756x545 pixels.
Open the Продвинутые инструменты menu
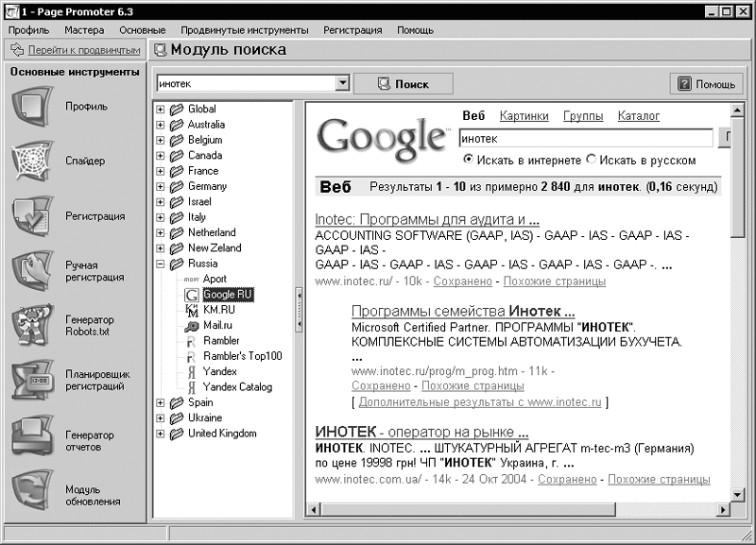245,30
